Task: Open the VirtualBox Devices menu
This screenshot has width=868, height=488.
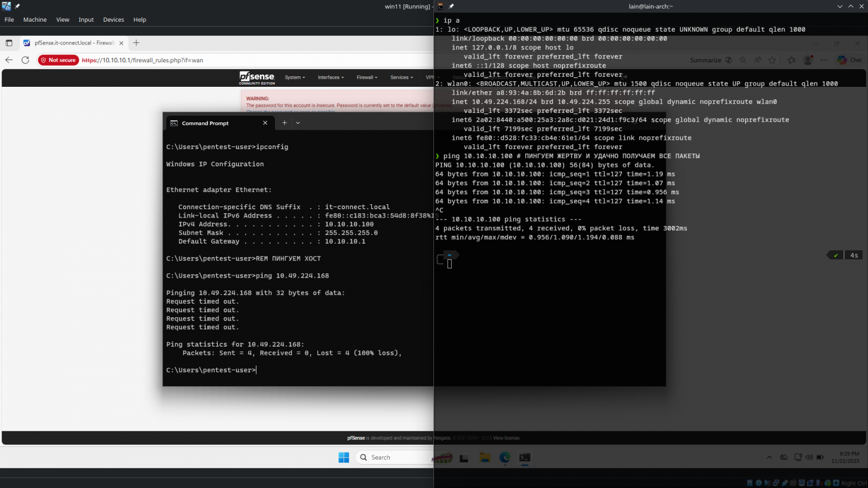Action: tap(114, 19)
